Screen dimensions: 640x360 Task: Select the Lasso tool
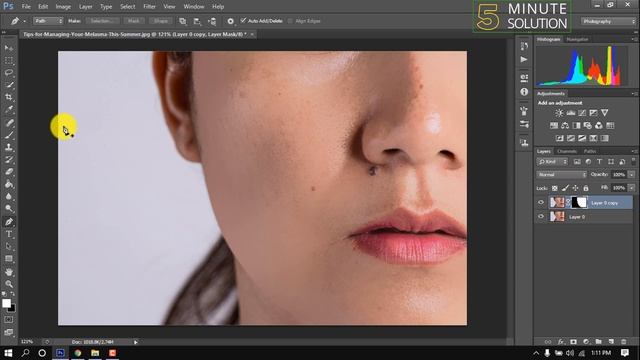[x=9, y=73]
